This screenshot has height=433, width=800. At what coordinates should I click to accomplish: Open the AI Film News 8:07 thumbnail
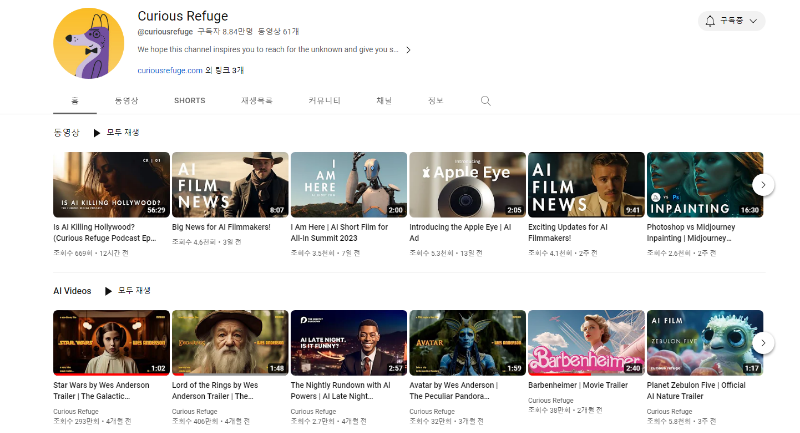click(230, 185)
